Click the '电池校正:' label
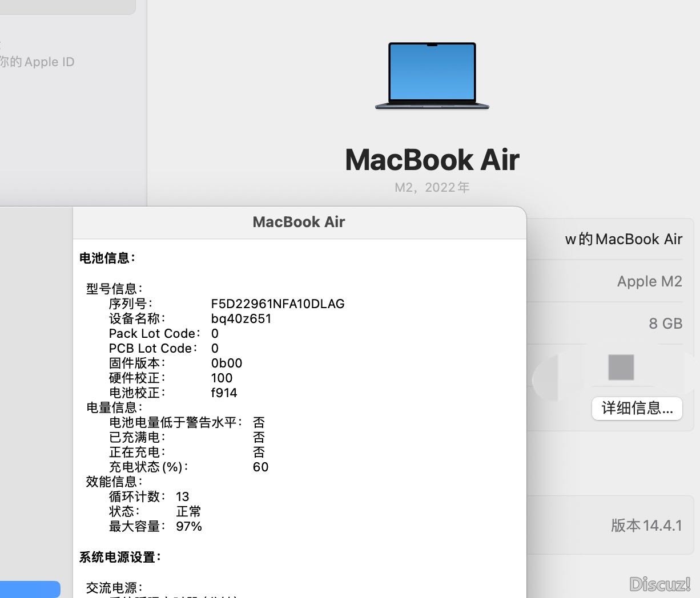Viewport: 700px width, 598px height. (138, 393)
